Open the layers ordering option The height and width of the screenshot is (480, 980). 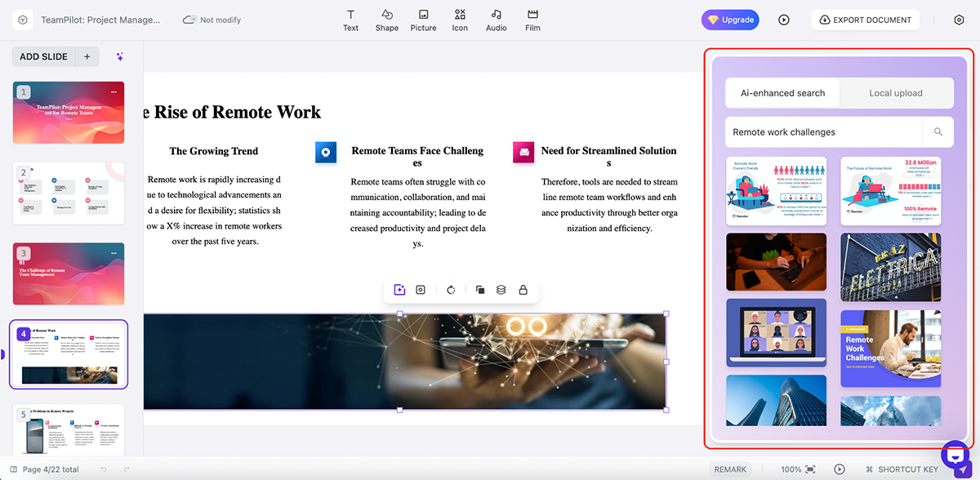click(x=501, y=289)
